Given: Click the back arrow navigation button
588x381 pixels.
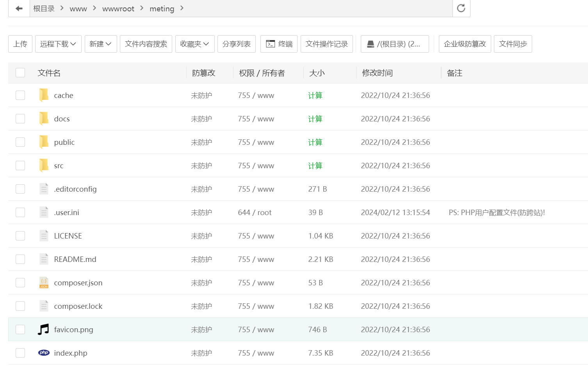Looking at the screenshot, I should (19, 8).
